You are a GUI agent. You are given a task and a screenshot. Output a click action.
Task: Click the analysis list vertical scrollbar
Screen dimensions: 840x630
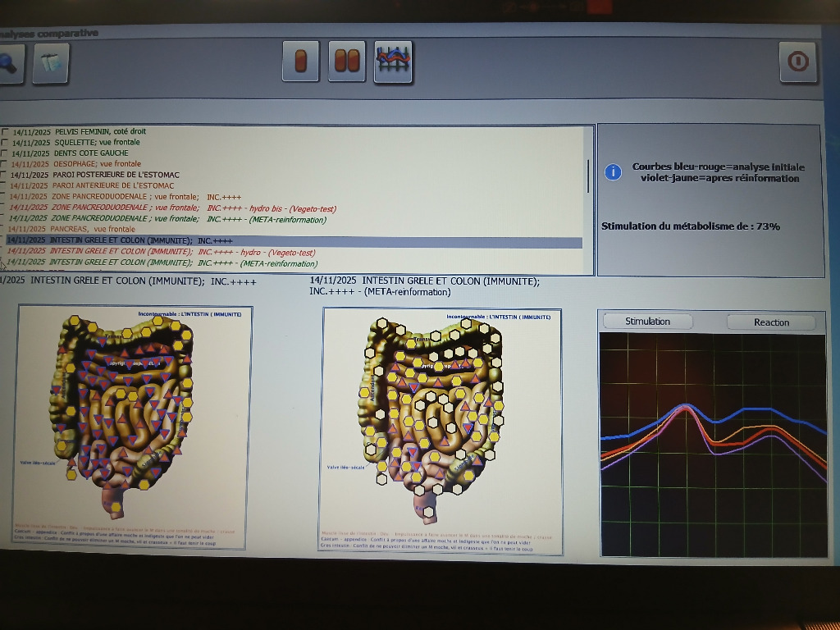(588, 176)
